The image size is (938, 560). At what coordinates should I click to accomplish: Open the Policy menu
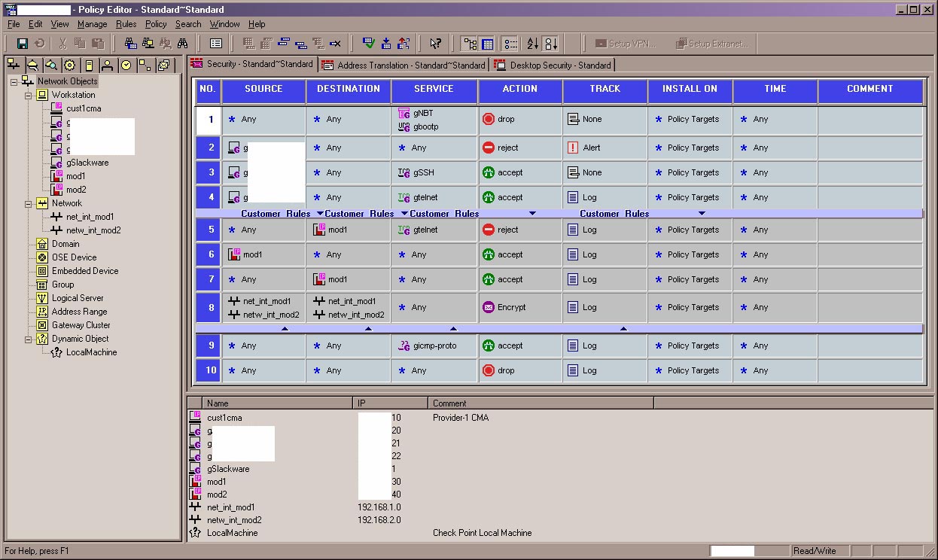[x=156, y=24]
